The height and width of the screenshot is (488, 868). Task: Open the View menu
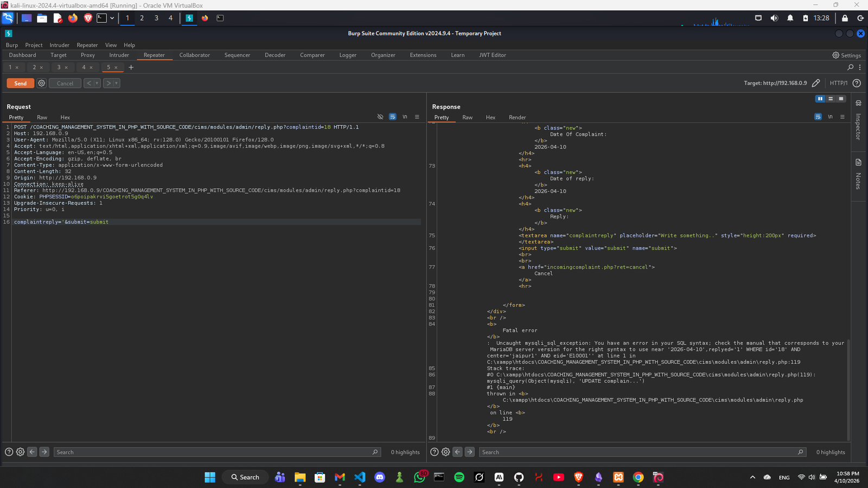(x=111, y=45)
